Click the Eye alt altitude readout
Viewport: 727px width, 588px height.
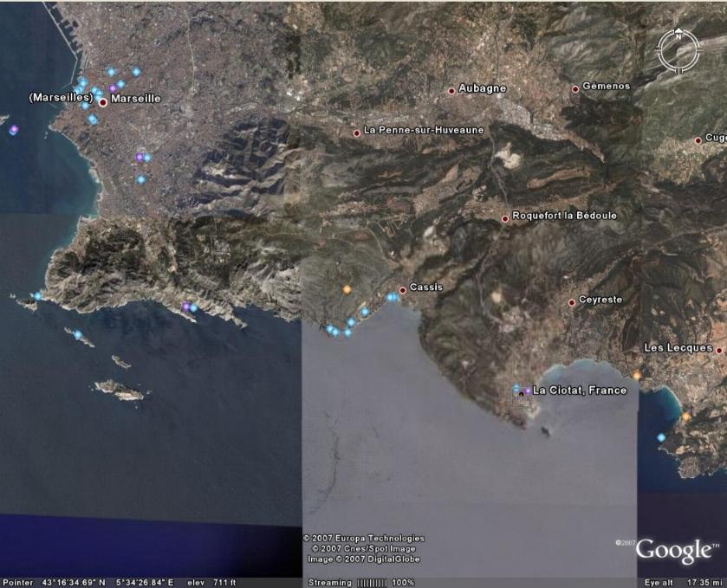(684, 583)
